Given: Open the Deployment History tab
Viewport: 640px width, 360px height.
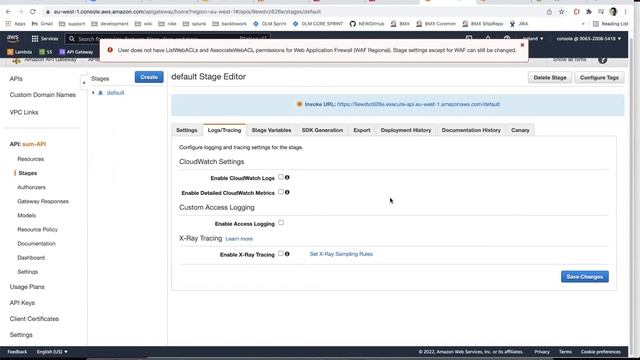Looking at the screenshot, I should pyautogui.click(x=406, y=130).
